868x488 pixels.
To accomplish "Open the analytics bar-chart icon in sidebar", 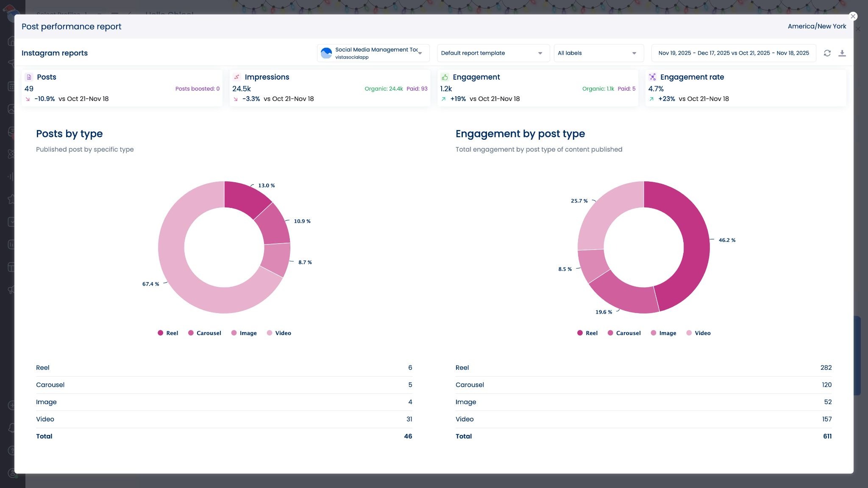I will pyautogui.click(x=11, y=176).
